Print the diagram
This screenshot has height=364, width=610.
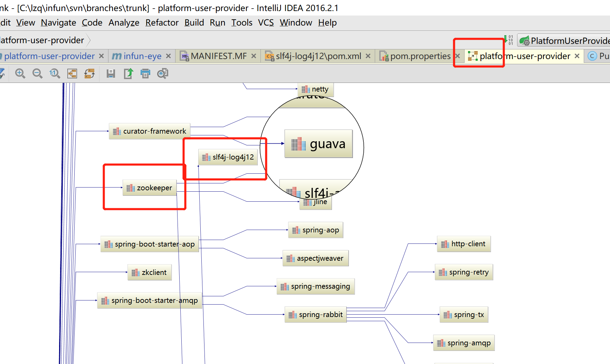[x=145, y=73]
